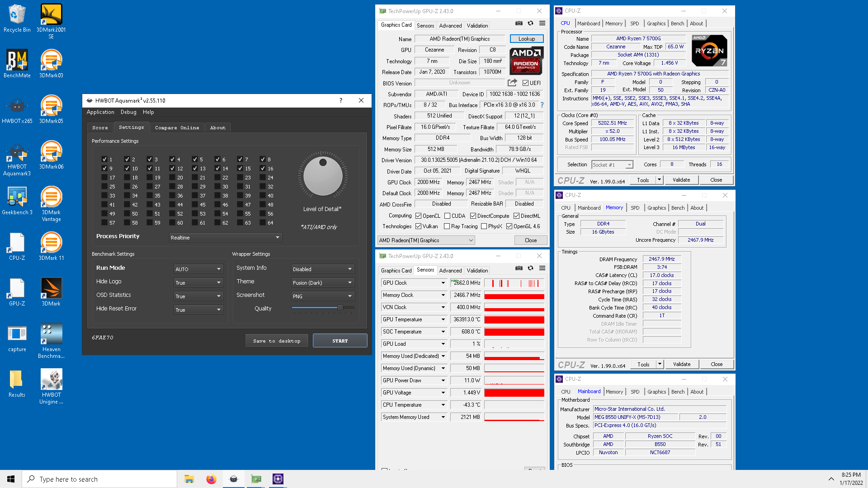Open the hamburger menu in top GPU-Z window

[542, 23]
